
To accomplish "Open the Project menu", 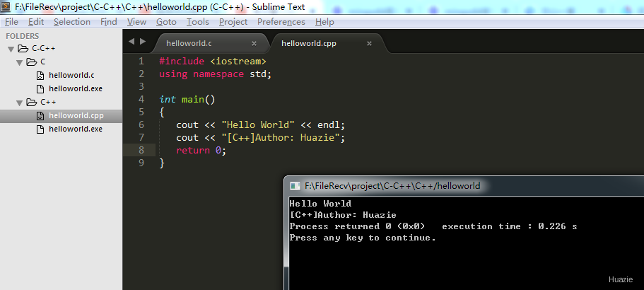I will pos(233,22).
